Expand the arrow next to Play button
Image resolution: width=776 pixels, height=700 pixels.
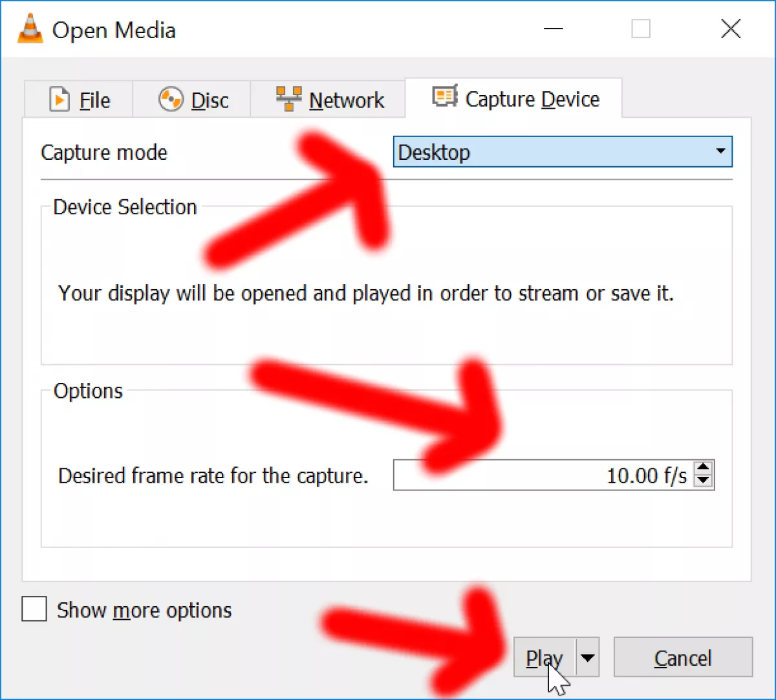[x=587, y=658]
